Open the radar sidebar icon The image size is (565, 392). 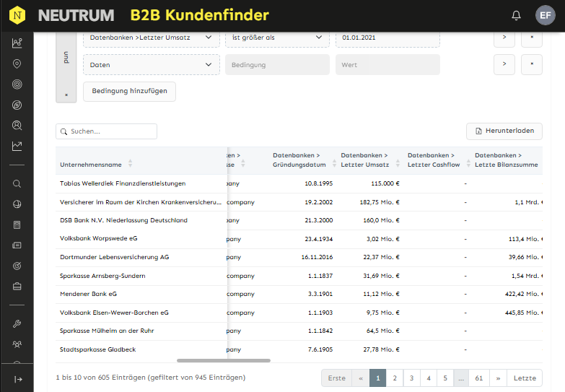pos(17,105)
